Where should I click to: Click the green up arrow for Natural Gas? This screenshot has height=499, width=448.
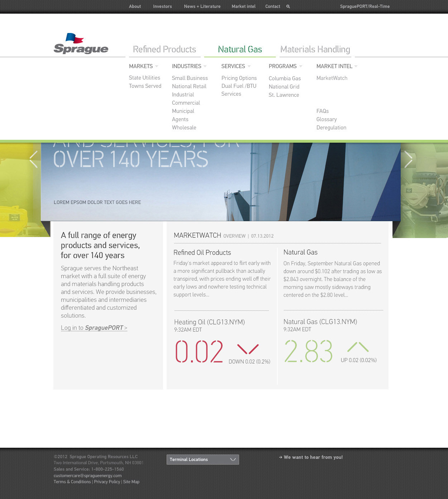coord(358,347)
